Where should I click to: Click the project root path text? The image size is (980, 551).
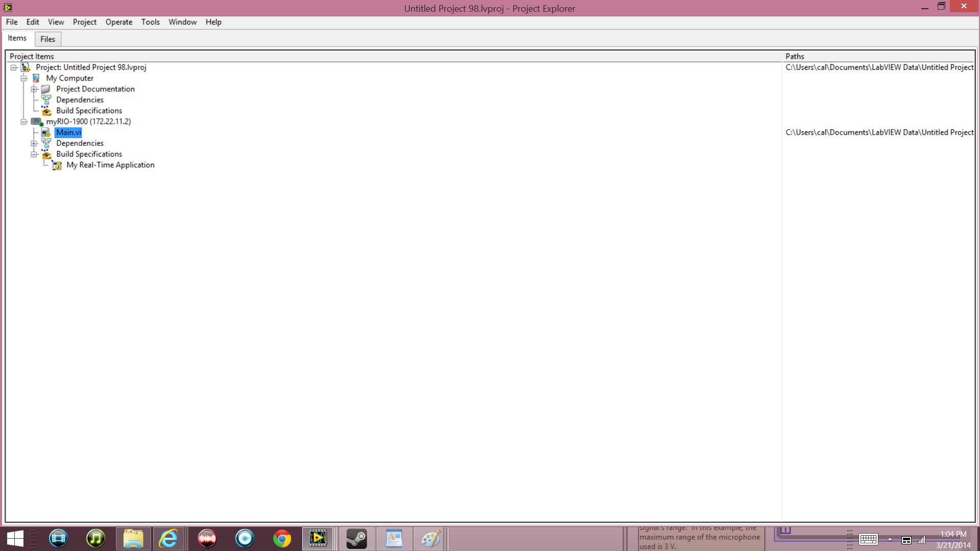pos(879,67)
